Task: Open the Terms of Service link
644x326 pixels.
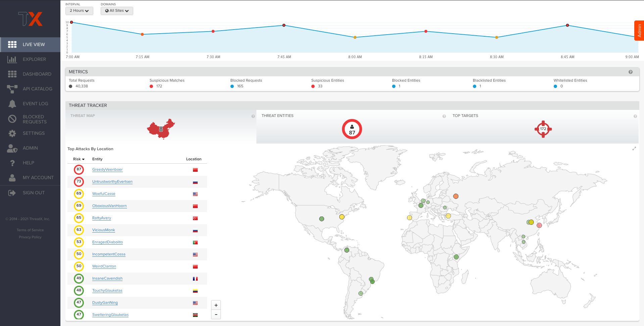Action: click(30, 230)
